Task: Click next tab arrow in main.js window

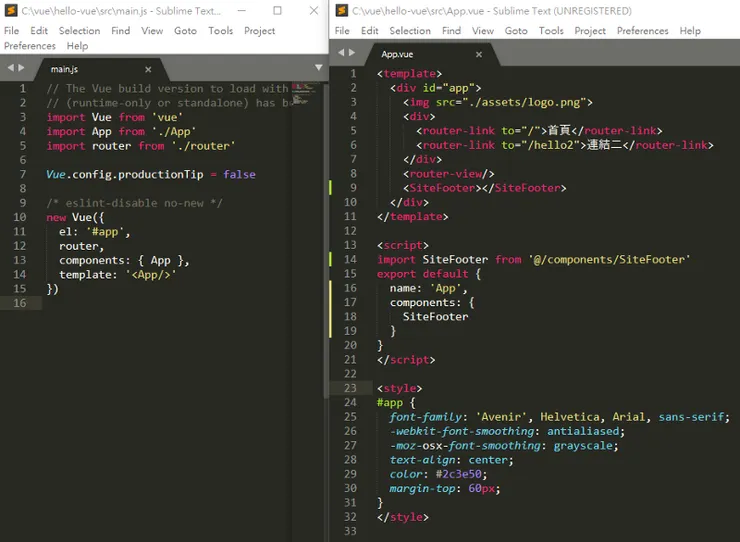Action: click(x=22, y=68)
